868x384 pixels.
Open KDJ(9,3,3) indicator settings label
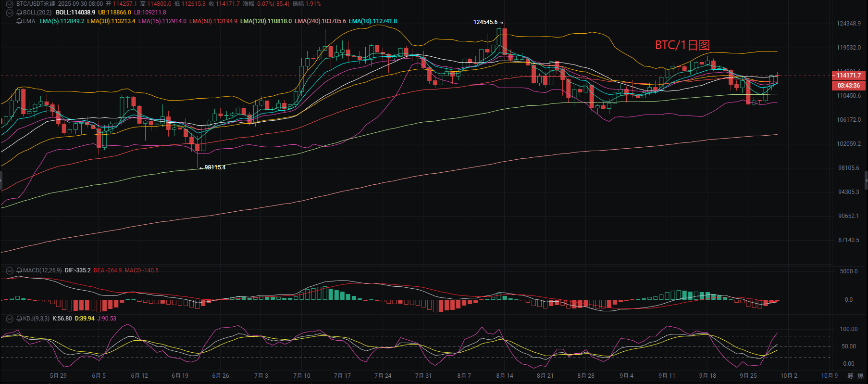pos(36,319)
